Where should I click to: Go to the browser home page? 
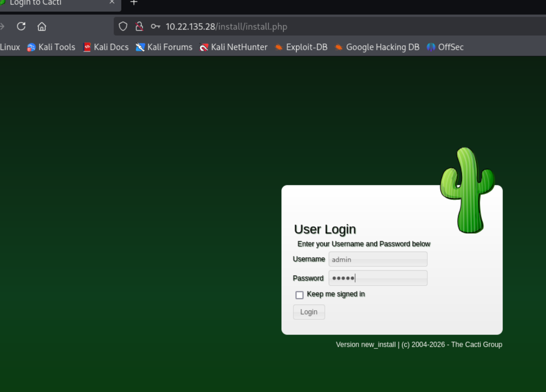42,26
